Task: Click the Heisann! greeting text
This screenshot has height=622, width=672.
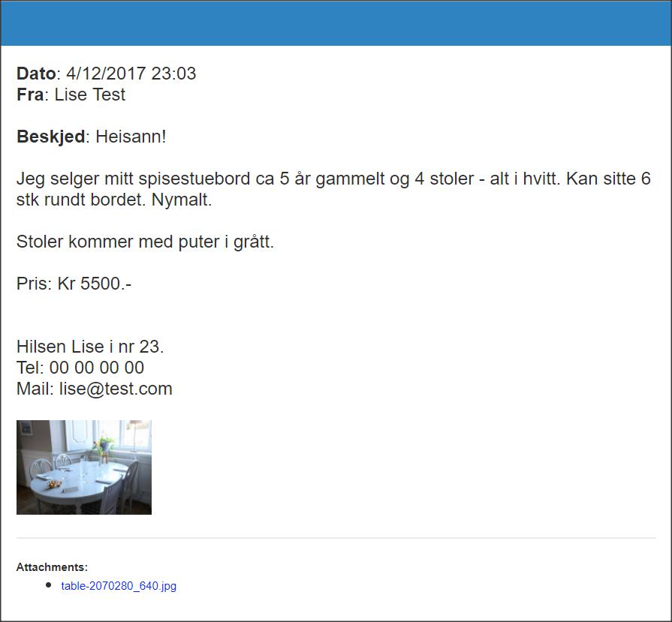Action: [x=131, y=137]
